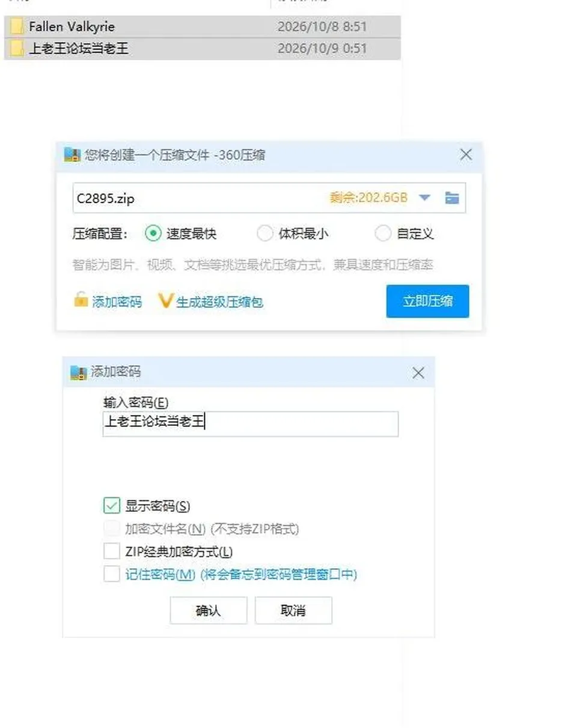Enable the 记住密码 checkbox
Image resolution: width=577 pixels, height=728 pixels.
coord(112,574)
